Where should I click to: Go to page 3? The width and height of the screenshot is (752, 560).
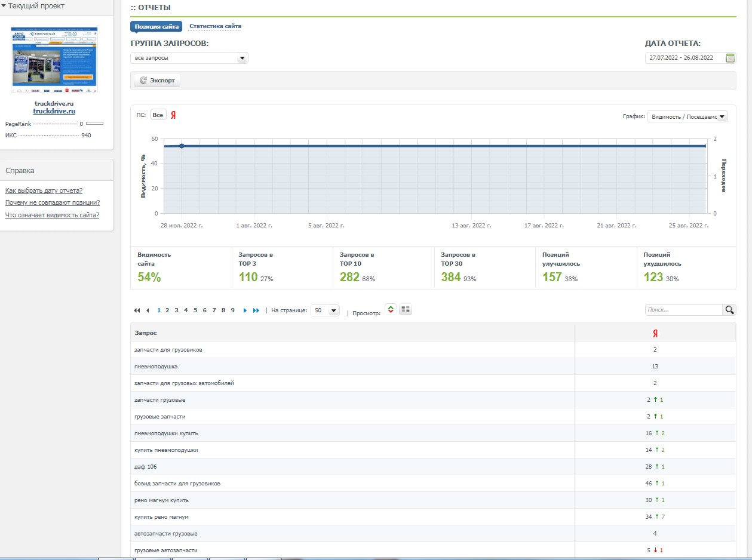point(176,310)
